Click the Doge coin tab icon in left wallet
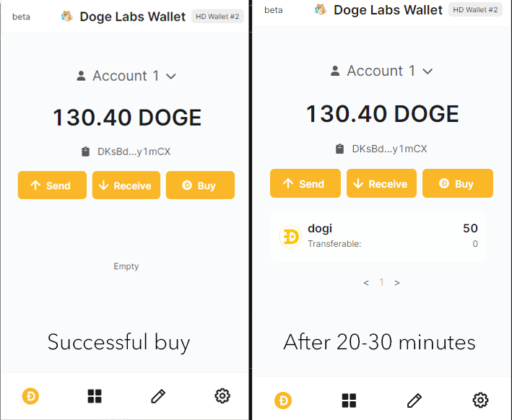The height and width of the screenshot is (420, 512). tap(30, 395)
